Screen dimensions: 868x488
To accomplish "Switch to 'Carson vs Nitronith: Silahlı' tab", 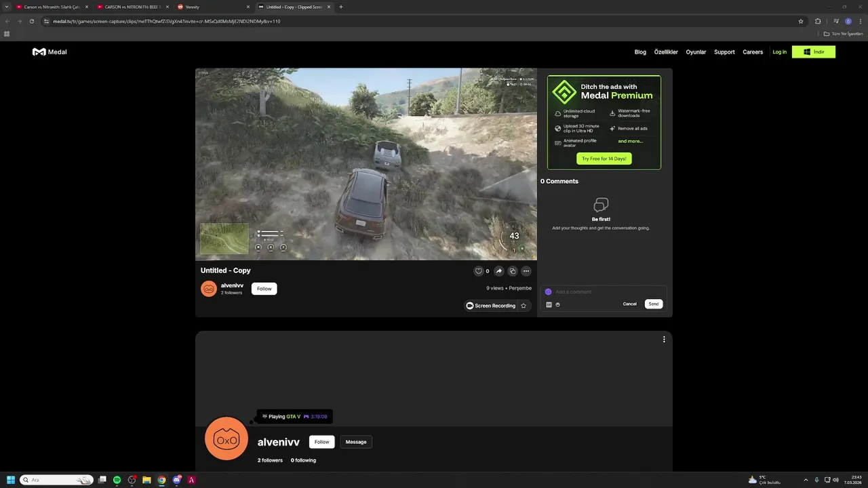I will [52, 7].
